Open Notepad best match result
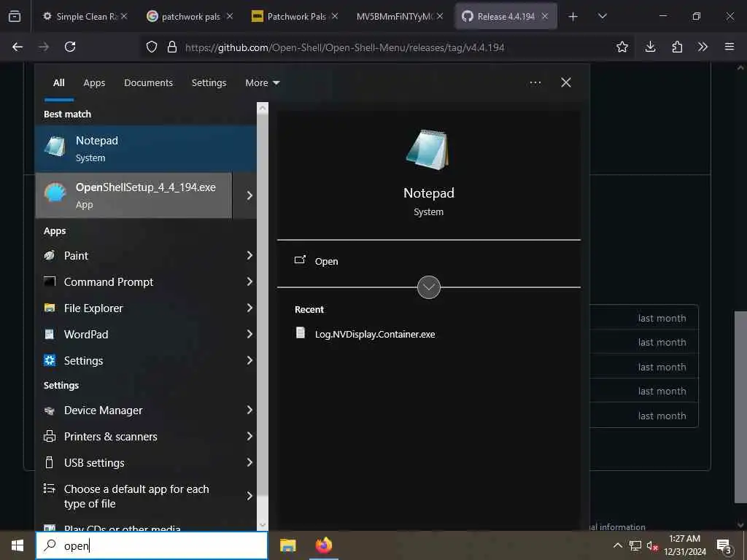 click(x=146, y=149)
